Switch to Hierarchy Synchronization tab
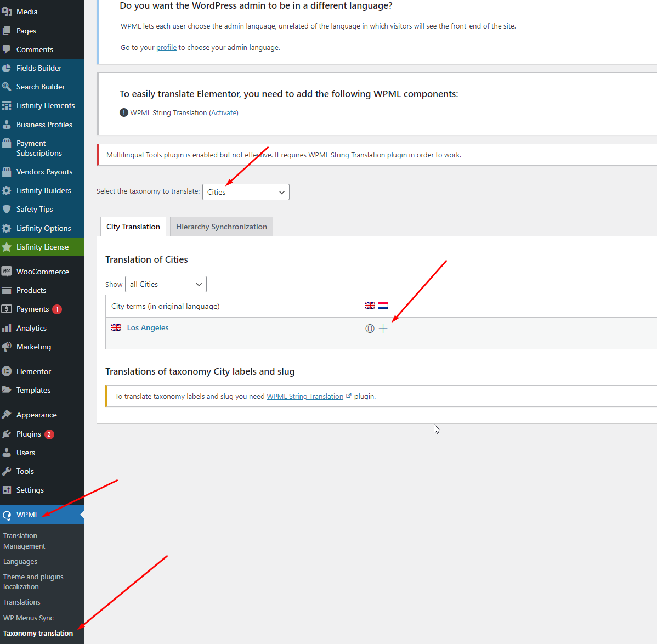This screenshot has width=657, height=644. point(221,227)
